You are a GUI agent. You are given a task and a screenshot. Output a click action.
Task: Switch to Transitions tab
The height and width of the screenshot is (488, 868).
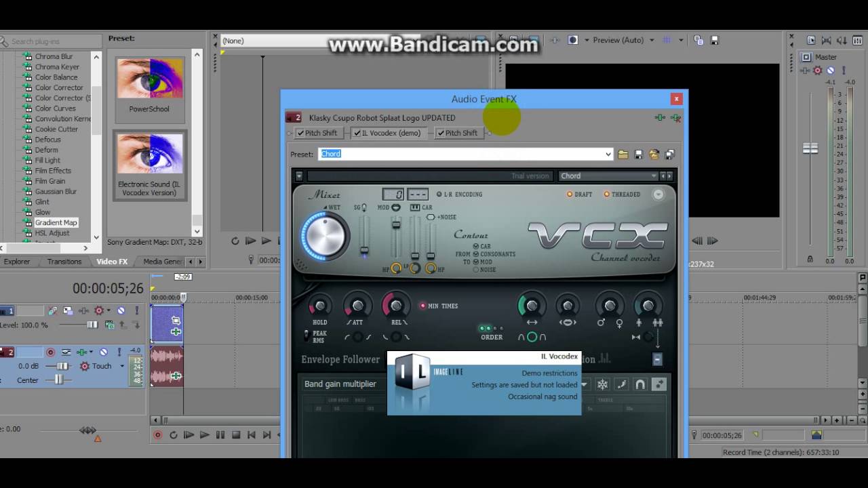click(x=64, y=262)
